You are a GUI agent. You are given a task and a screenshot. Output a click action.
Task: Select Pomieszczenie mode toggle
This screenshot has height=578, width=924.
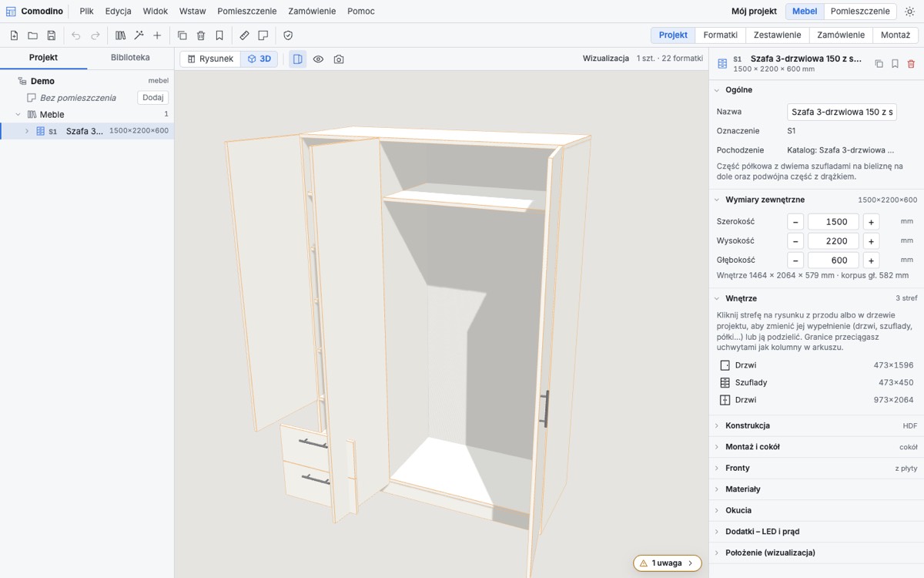click(860, 12)
